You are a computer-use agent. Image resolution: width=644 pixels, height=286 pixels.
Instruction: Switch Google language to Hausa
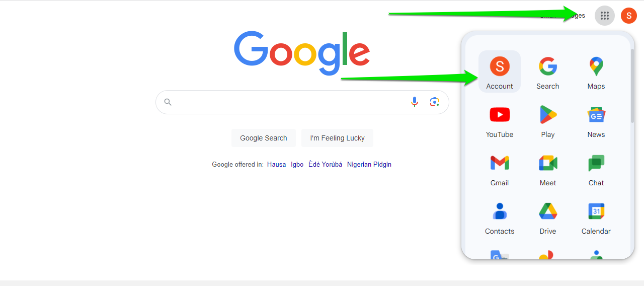click(276, 164)
